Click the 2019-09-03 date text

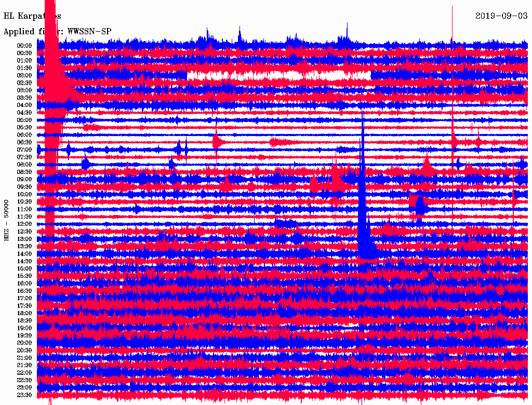501,16
